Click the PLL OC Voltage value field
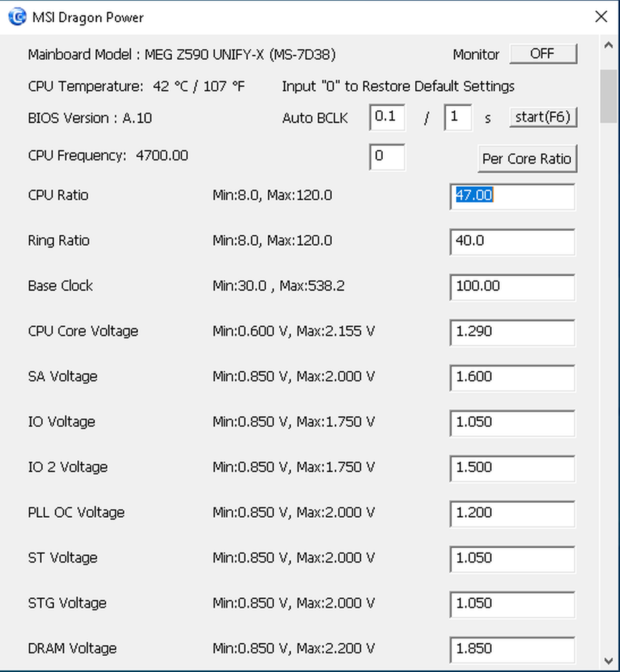The height and width of the screenshot is (672, 620). pyautogui.click(x=512, y=514)
